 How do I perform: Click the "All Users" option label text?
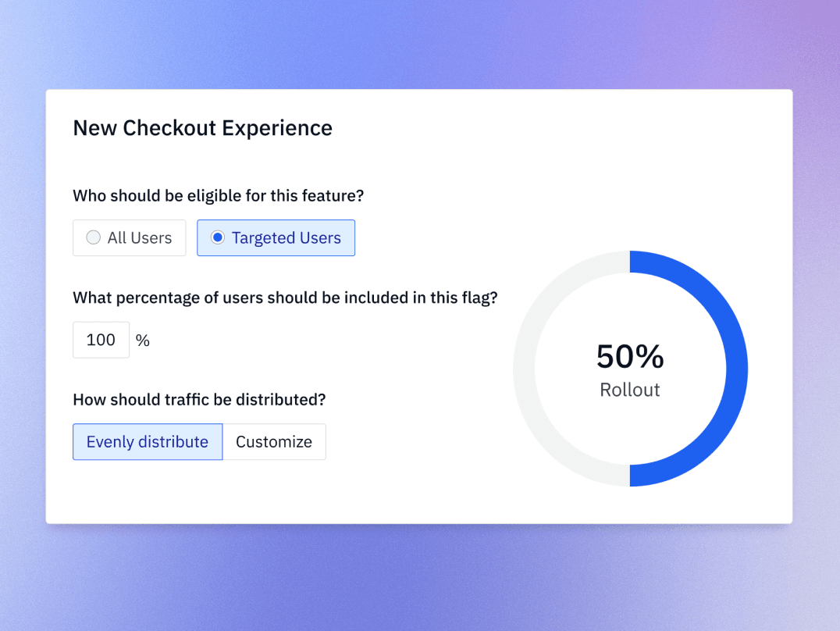[x=140, y=238]
